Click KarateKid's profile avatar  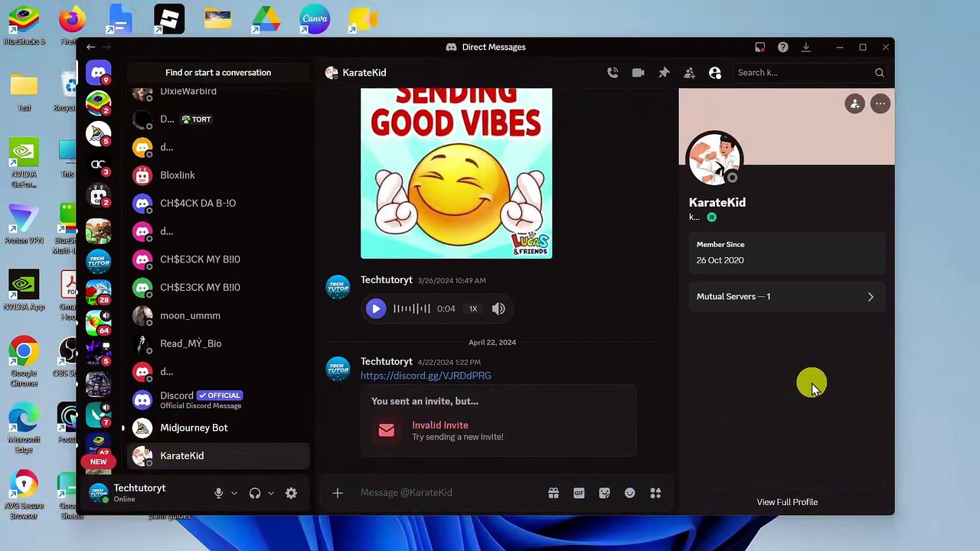tap(714, 158)
